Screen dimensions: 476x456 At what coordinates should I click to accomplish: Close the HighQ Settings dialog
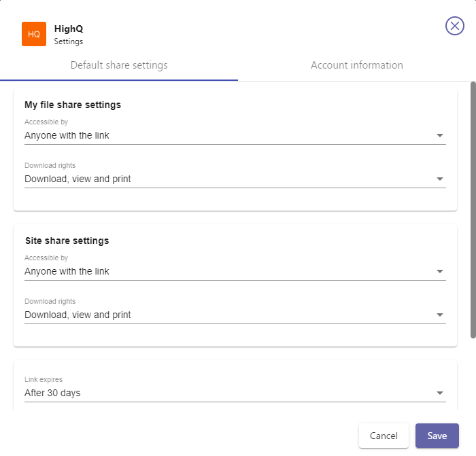(x=455, y=26)
